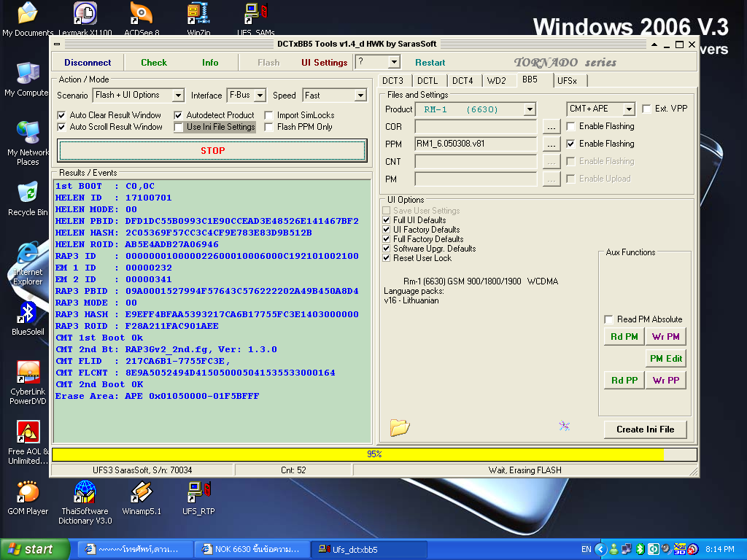This screenshot has width=747, height=560.
Task: Click Create Ini File button
Action: (x=645, y=429)
